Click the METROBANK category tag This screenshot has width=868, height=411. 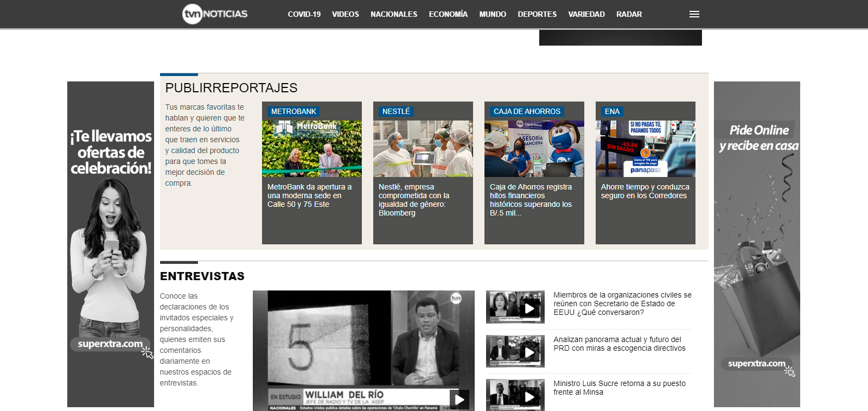coord(293,111)
